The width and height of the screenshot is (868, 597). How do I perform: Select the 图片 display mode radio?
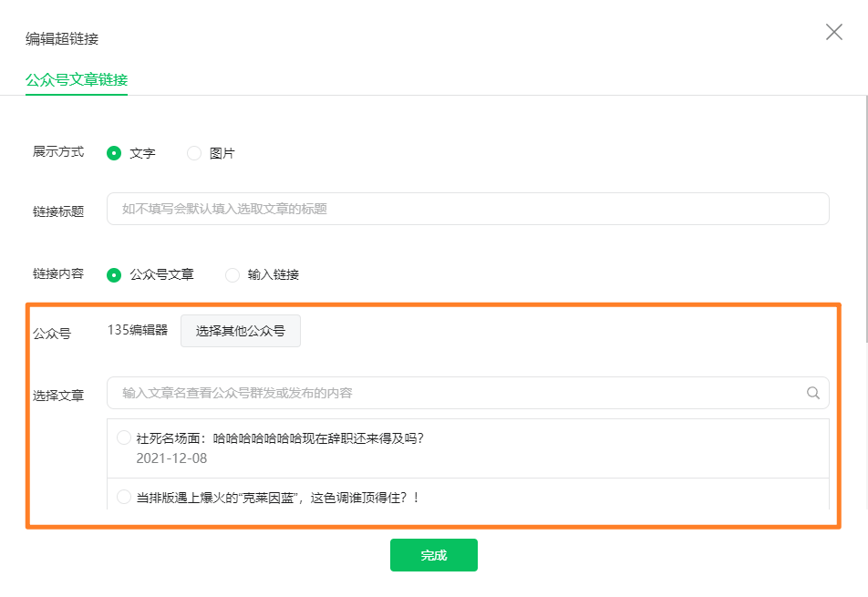[194, 153]
